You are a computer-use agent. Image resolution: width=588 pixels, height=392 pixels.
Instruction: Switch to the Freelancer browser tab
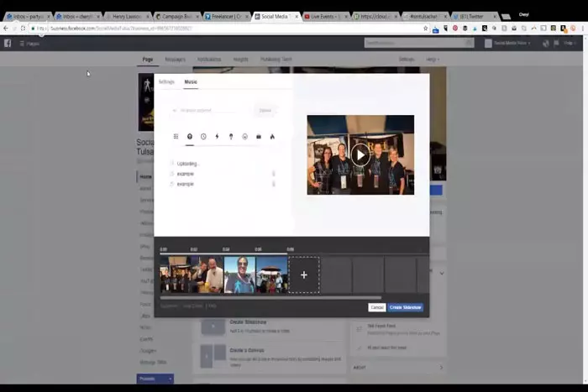click(x=226, y=17)
